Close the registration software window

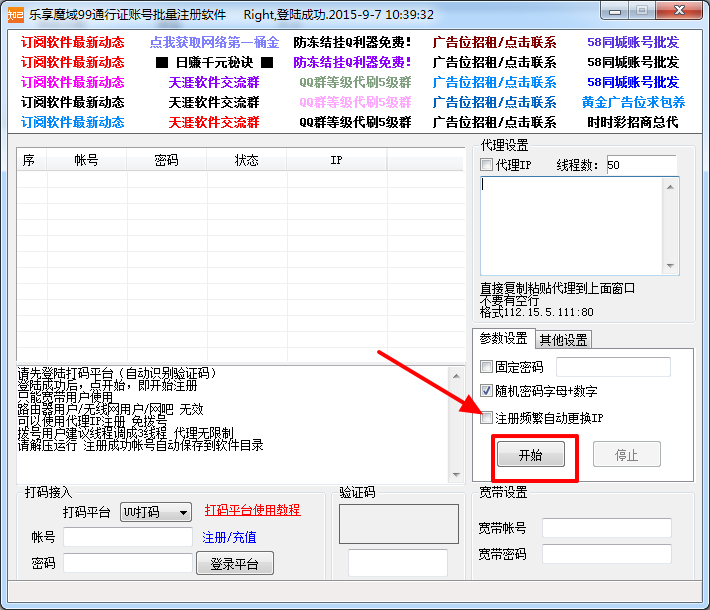pyautogui.click(x=679, y=11)
